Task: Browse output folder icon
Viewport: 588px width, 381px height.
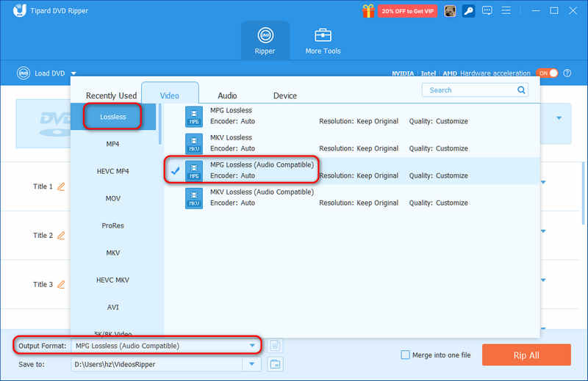Action: pyautogui.click(x=275, y=364)
